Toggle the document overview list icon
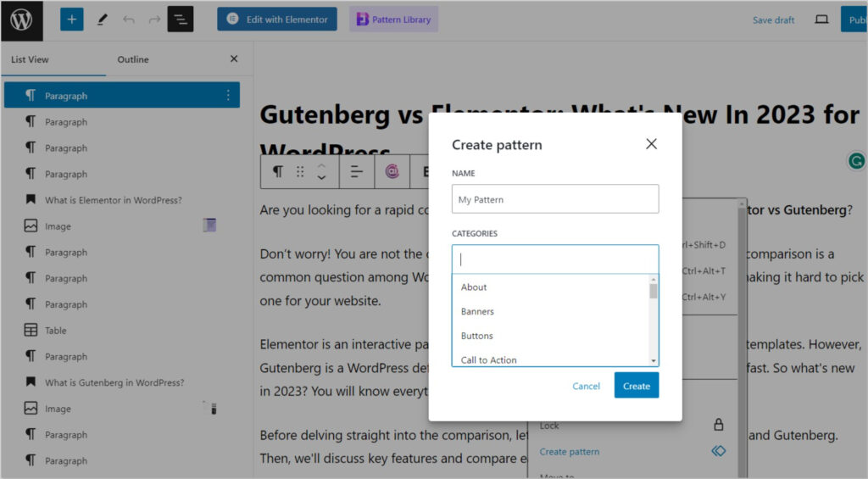 coord(181,19)
